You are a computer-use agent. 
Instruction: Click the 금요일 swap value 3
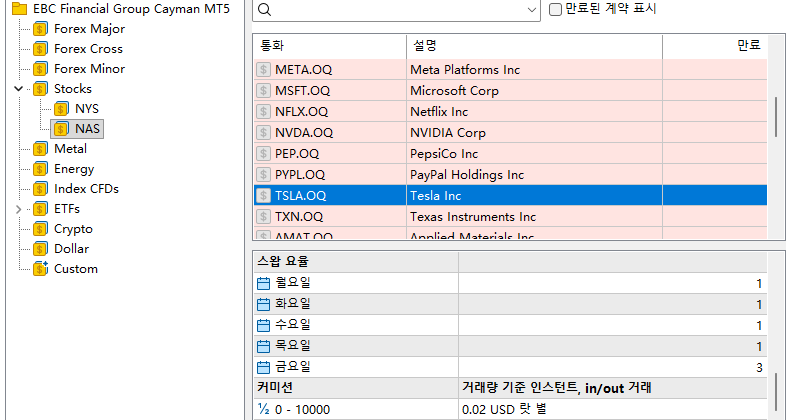(x=759, y=368)
